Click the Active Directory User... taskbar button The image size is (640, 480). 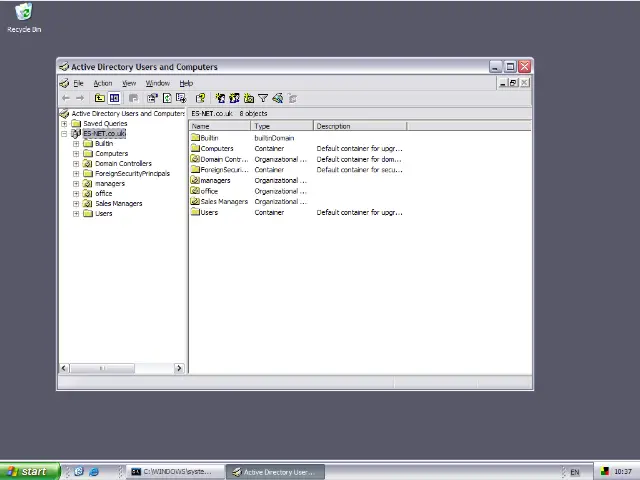click(x=276, y=472)
